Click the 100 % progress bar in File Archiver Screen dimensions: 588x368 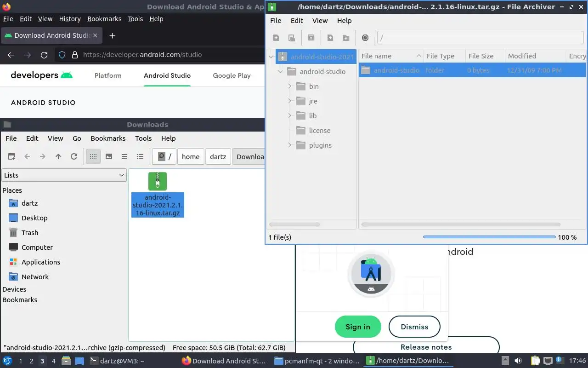click(489, 237)
